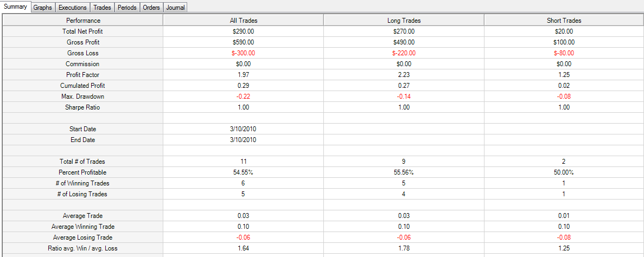This screenshot has width=644, height=257.
Task: Click the Max. Drawdown row label
Action: tap(83, 97)
